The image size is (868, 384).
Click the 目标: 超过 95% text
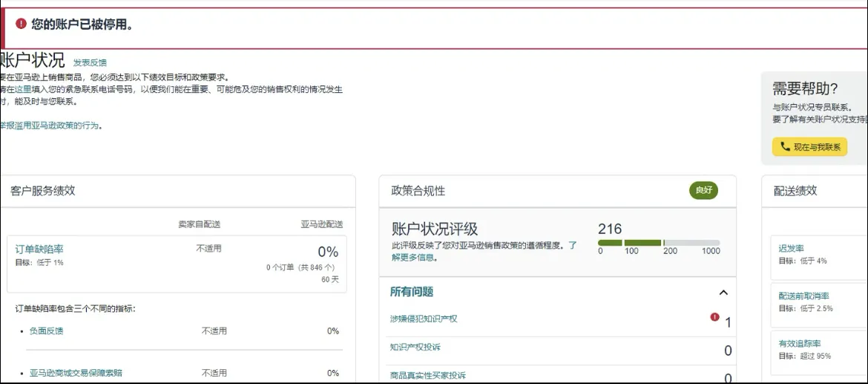[x=805, y=357]
